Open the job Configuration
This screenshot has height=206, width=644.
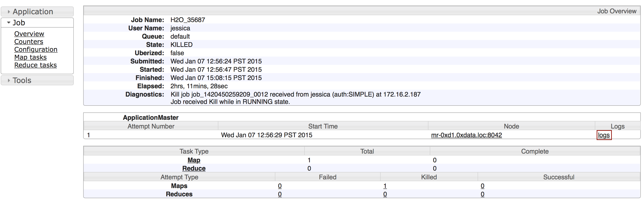36,49
